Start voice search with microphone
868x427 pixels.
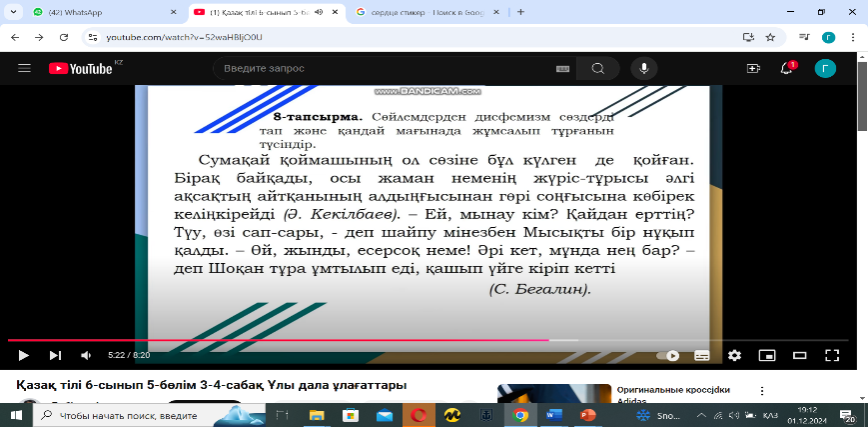click(x=644, y=68)
